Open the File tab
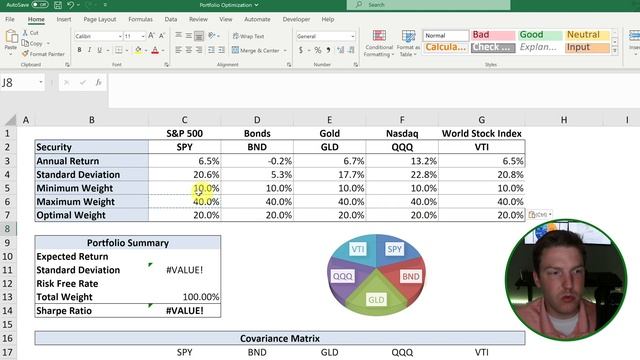The width and height of the screenshot is (640, 360). [x=10, y=19]
